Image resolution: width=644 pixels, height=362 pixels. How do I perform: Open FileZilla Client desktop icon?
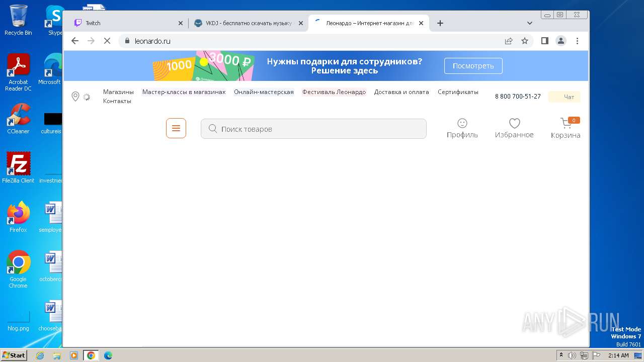click(18, 168)
